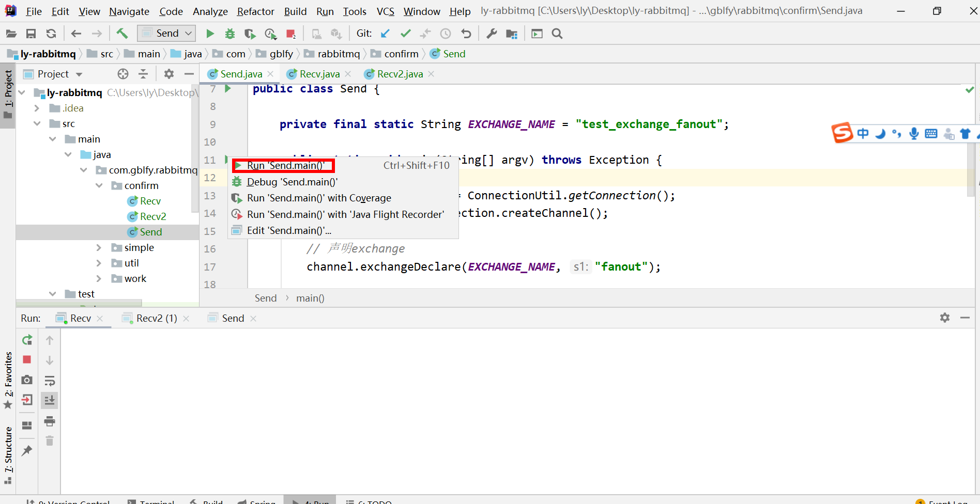Select Edit 'Send.main()'... entry
Screen dimensions: 980x504
[x=343, y=230]
